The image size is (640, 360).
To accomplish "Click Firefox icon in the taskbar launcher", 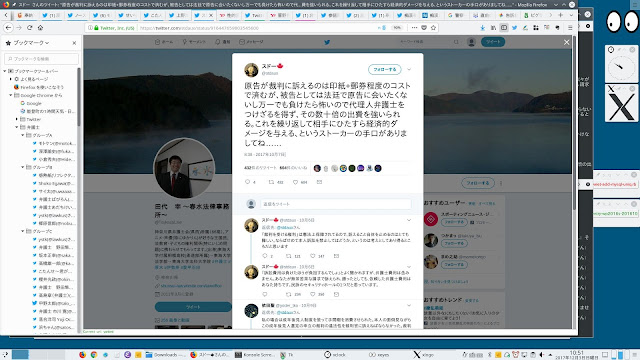I will (82, 355).
